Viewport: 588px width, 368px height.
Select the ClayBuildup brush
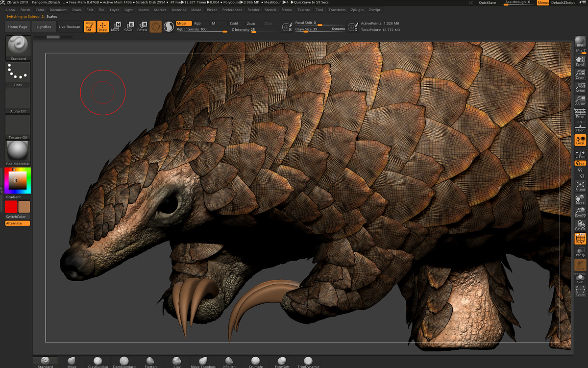click(x=98, y=362)
